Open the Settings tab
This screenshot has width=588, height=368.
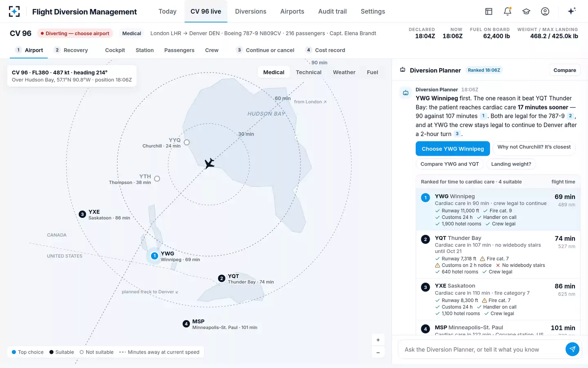pyautogui.click(x=373, y=11)
